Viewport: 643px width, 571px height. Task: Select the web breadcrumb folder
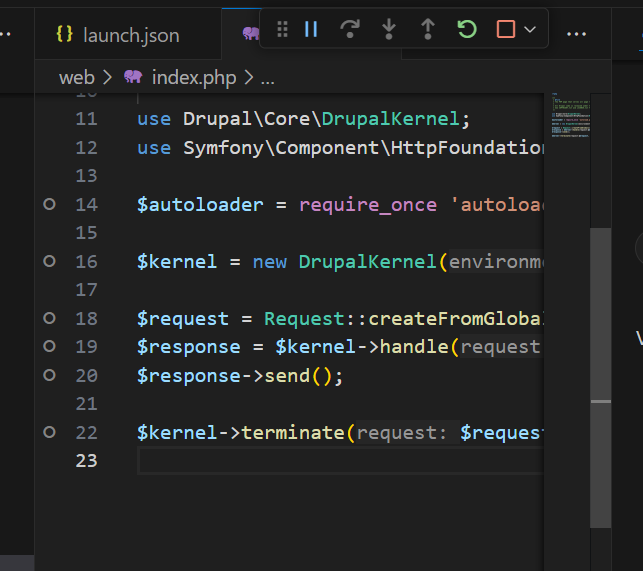(77, 78)
